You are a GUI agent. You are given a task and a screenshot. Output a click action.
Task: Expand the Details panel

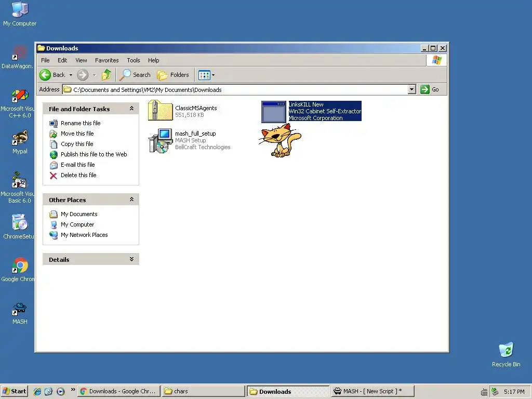(x=131, y=259)
